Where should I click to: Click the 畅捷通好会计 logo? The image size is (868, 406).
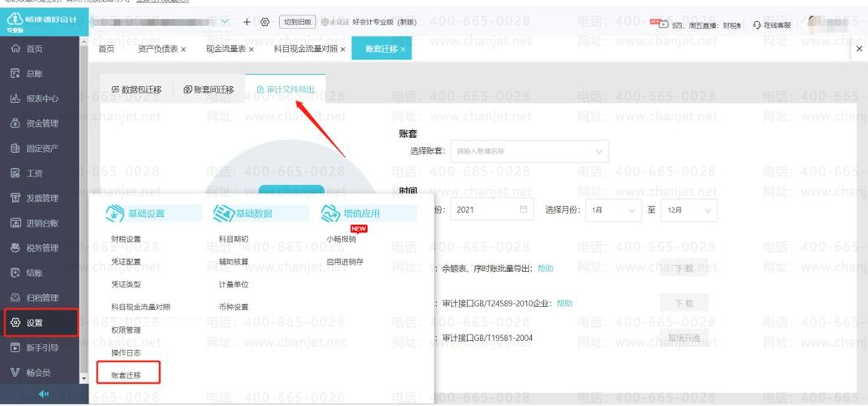point(42,23)
